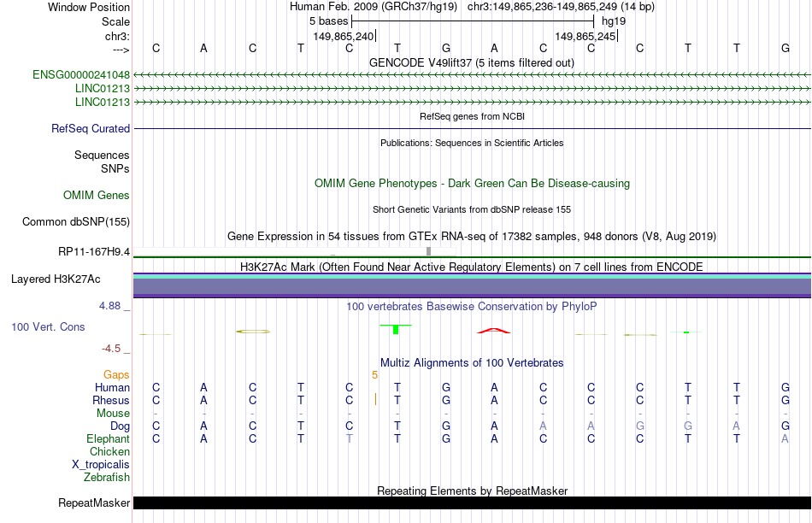812x523 pixels.
Task: Click the layered H3K27Ac signal band
Action: tap(472, 285)
